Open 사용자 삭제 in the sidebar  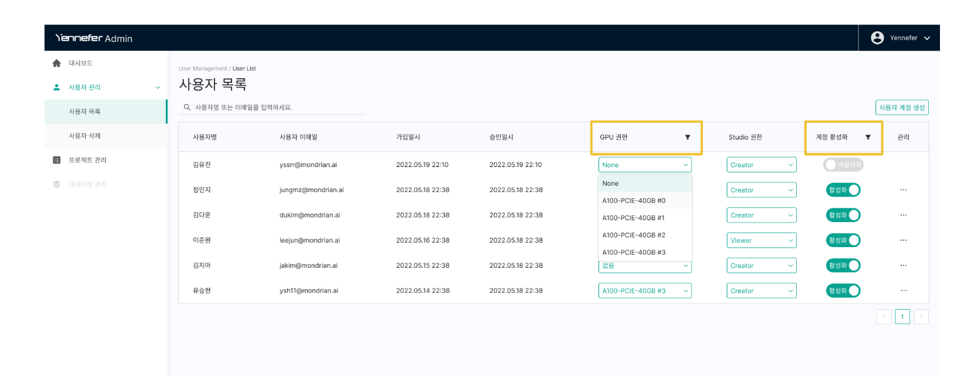point(84,136)
